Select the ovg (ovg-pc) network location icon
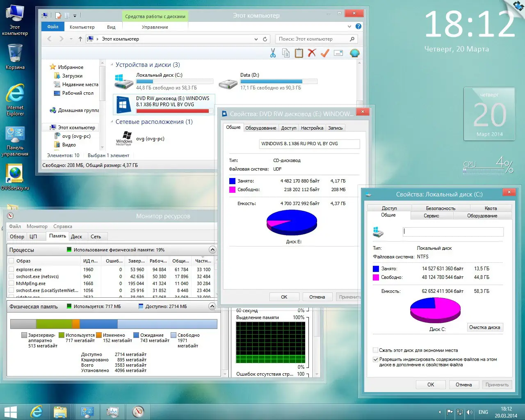The image size is (525, 420). coord(124,138)
